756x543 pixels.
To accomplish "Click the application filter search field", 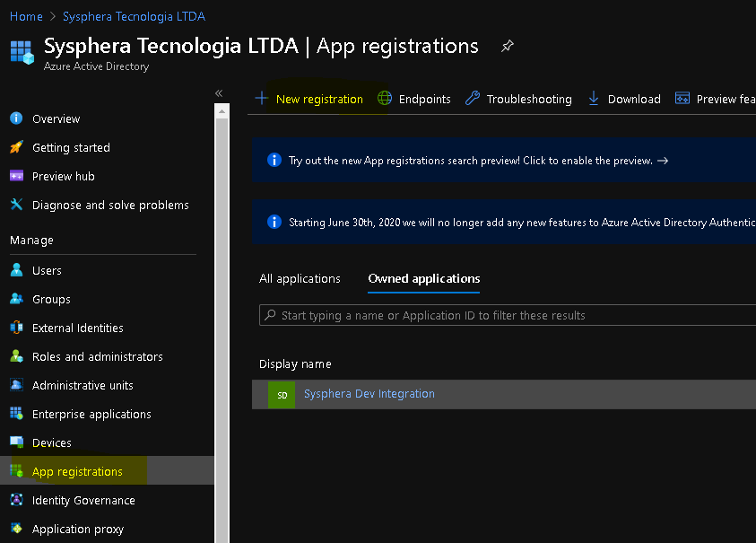I will click(x=508, y=315).
